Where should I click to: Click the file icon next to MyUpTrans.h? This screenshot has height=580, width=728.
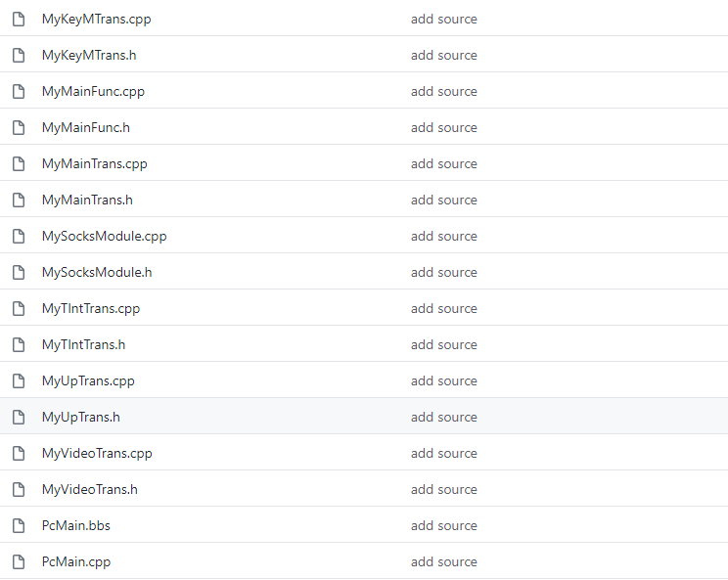pyautogui.click(x=18, y=418)
